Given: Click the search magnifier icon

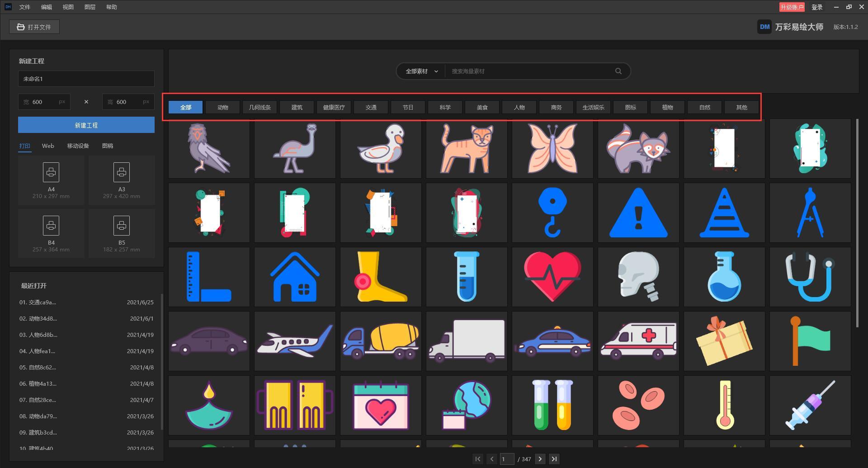Looking at the screenshot, I should pyautogui.click(x=618, y=71).
